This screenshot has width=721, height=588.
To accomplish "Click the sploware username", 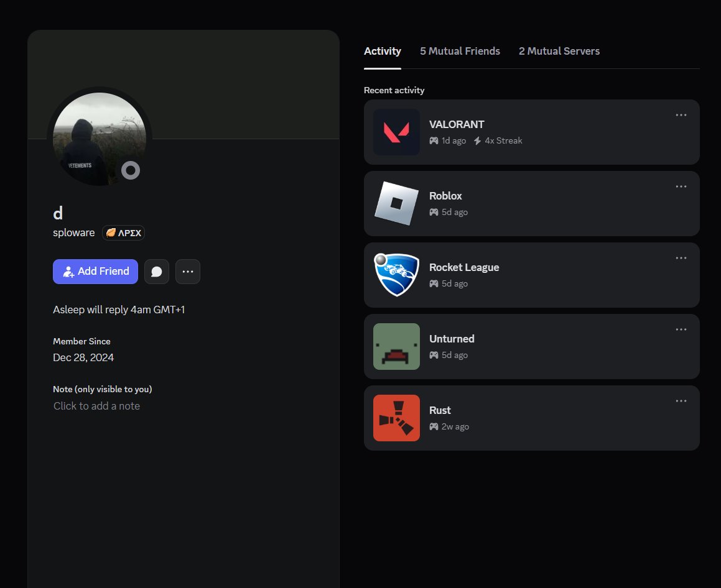I will coord(73,233).
